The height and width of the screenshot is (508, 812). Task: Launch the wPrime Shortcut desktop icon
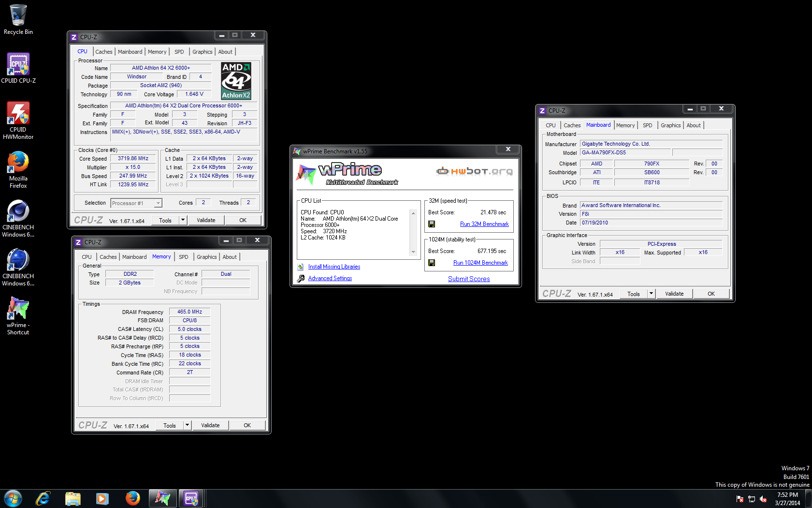[x=18, y=315]
